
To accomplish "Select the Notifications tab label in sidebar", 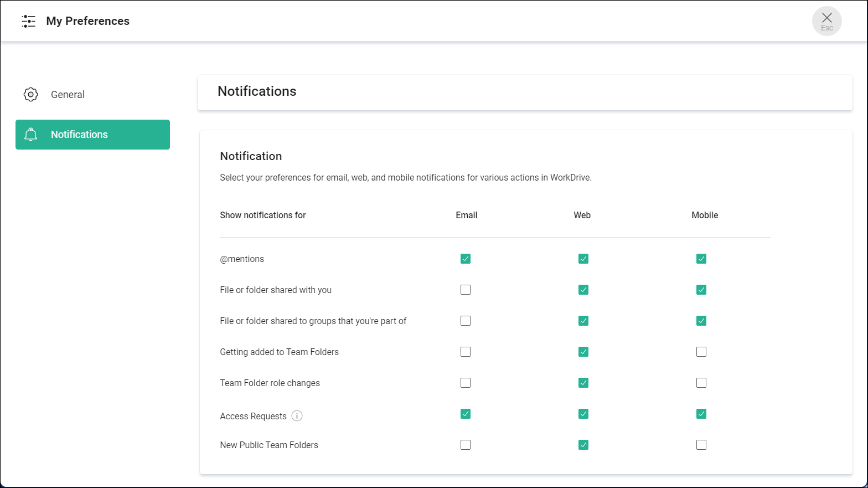I will pos(79,135).
